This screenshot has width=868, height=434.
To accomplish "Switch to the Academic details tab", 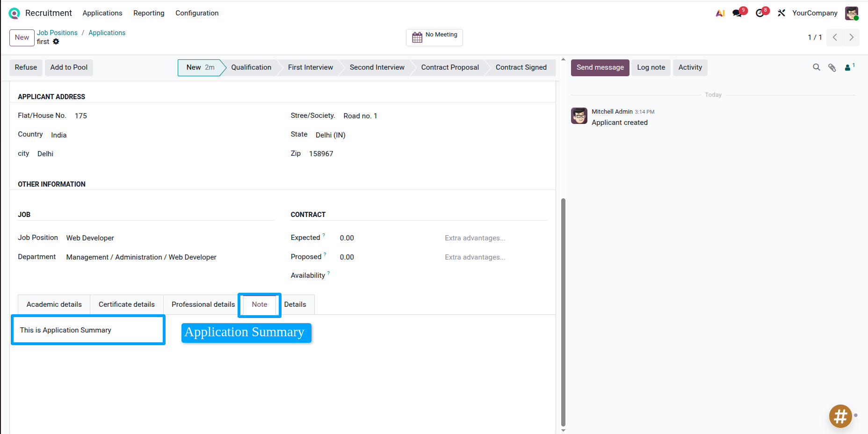I will tap(54, 304).
